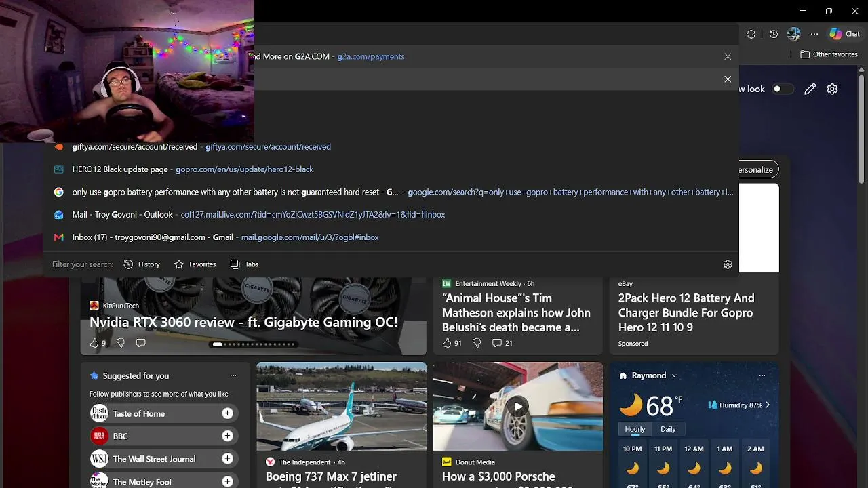Click Entertainment Weekly publisher name
Image resolution: width=868 pixels, height=488 pixels.
488,283
